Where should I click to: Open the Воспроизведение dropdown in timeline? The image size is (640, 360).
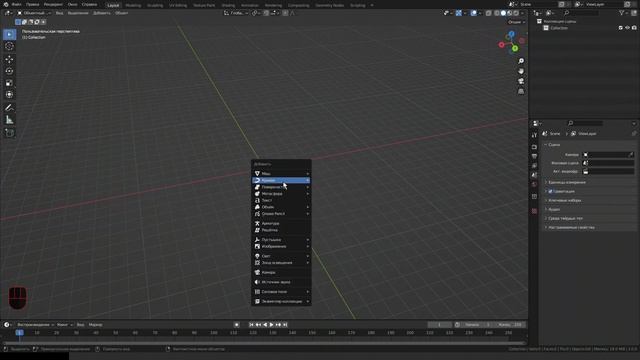point(35,325)
